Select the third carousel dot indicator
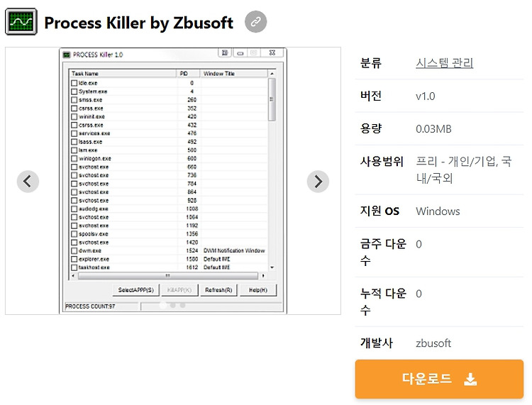Viewport: 532px width, 405px height. (183, 305)
